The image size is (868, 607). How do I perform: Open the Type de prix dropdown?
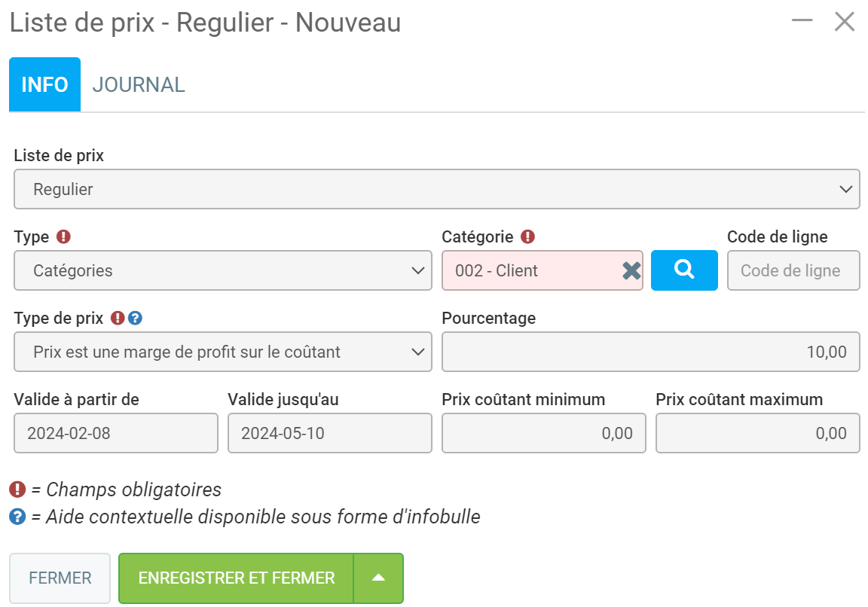[x=222, y=352]
